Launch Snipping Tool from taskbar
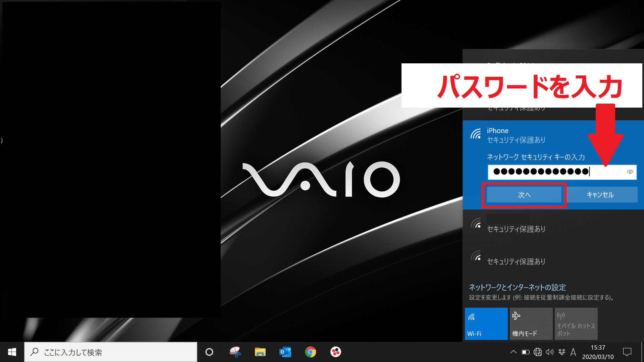Viewport: 644px width, 362px height. [x=235, y=352]
